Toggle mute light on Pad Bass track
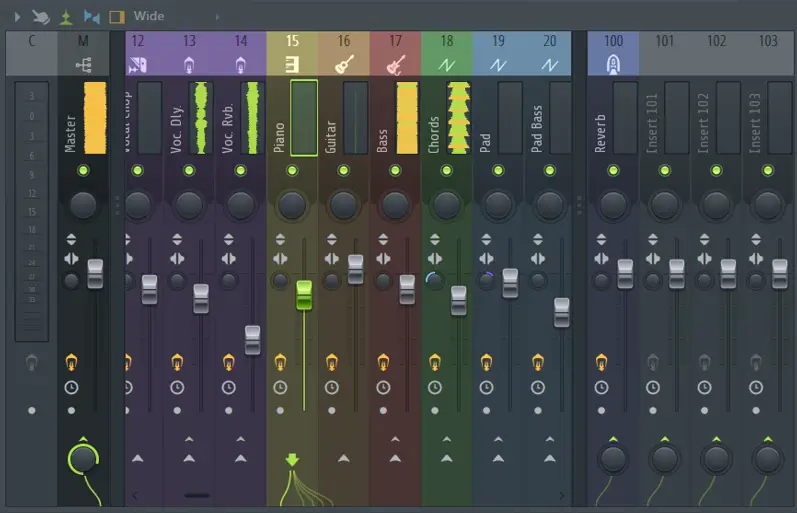Image resolution: width=797 pixels, height=513 pixels. pyautogui.click(x=549, y=171)
